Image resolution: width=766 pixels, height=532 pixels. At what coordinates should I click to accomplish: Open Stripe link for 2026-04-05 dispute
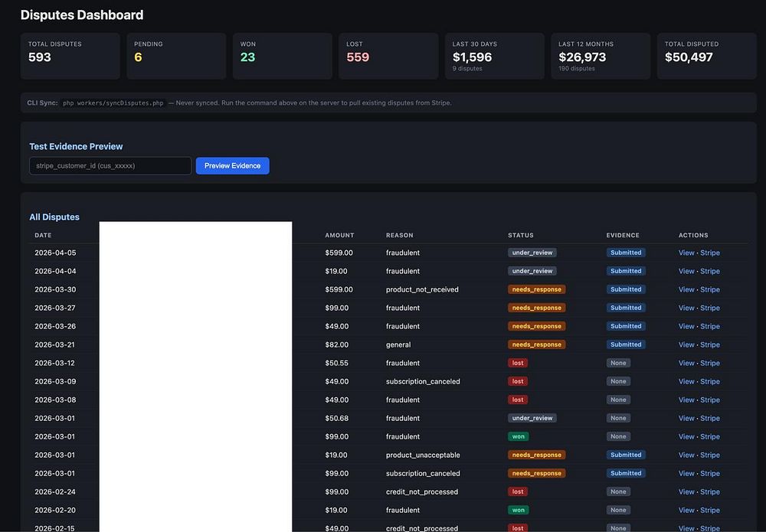(x=710, y=253)
